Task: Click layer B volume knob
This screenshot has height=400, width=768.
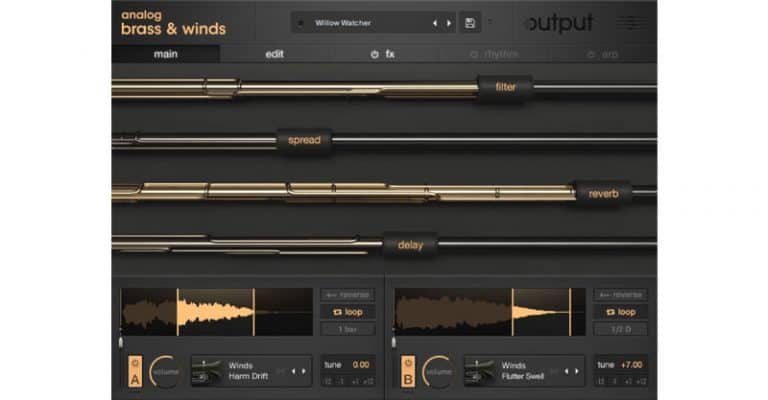Action: click(x=438, y=372)
